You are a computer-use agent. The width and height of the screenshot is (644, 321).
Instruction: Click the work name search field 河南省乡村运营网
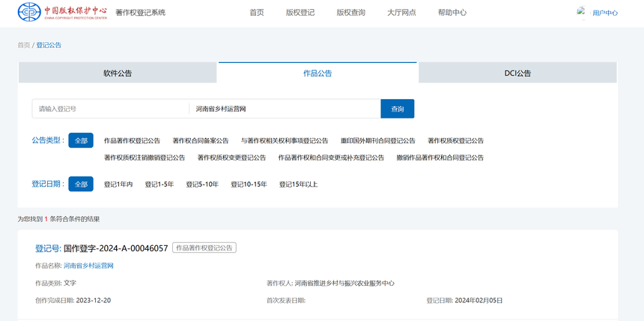[x=285, y=109]
